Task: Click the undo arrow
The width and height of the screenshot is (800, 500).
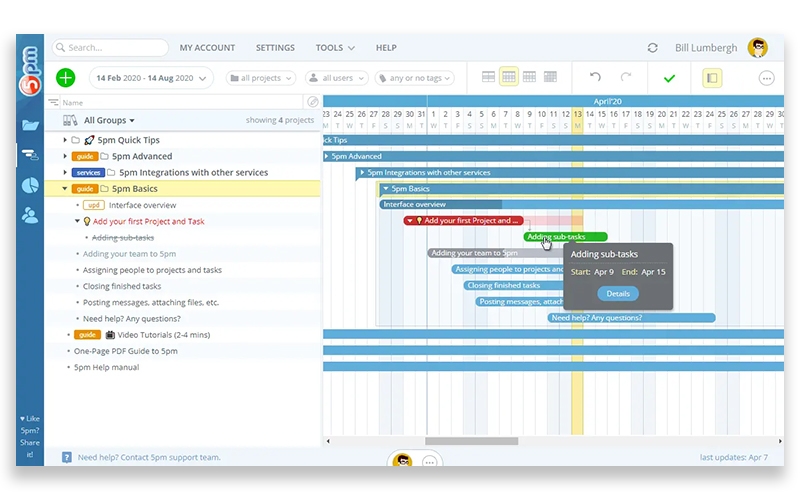Action: click(595, 77)
